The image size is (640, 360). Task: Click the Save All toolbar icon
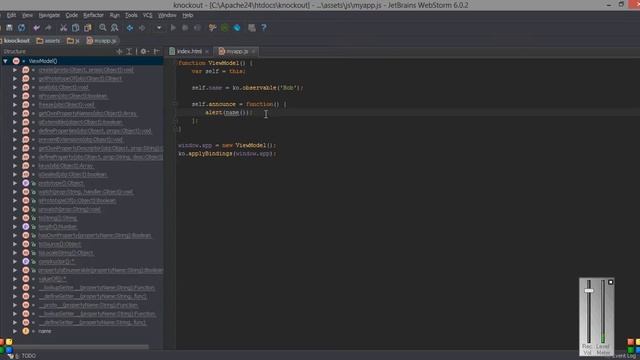click(9, 28)
